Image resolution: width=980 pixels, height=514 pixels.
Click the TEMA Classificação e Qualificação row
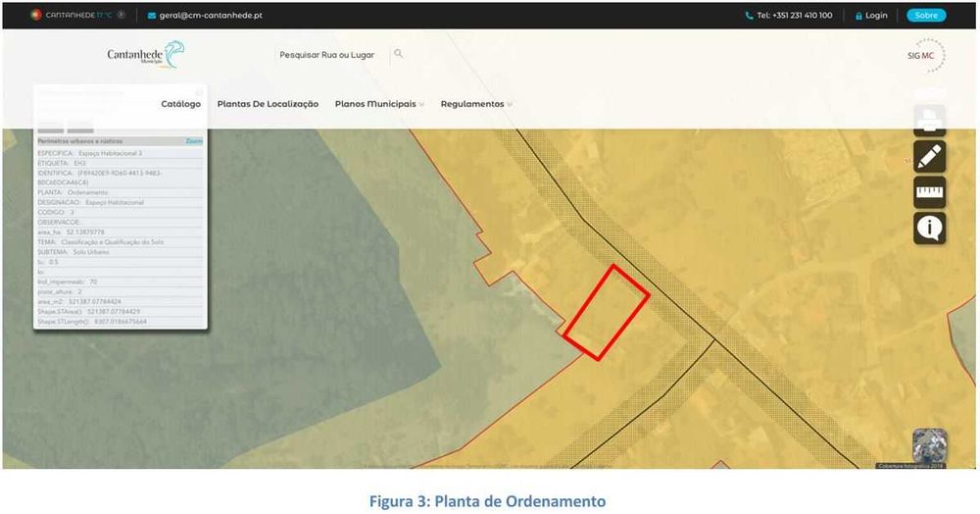[x=120, y=242]
